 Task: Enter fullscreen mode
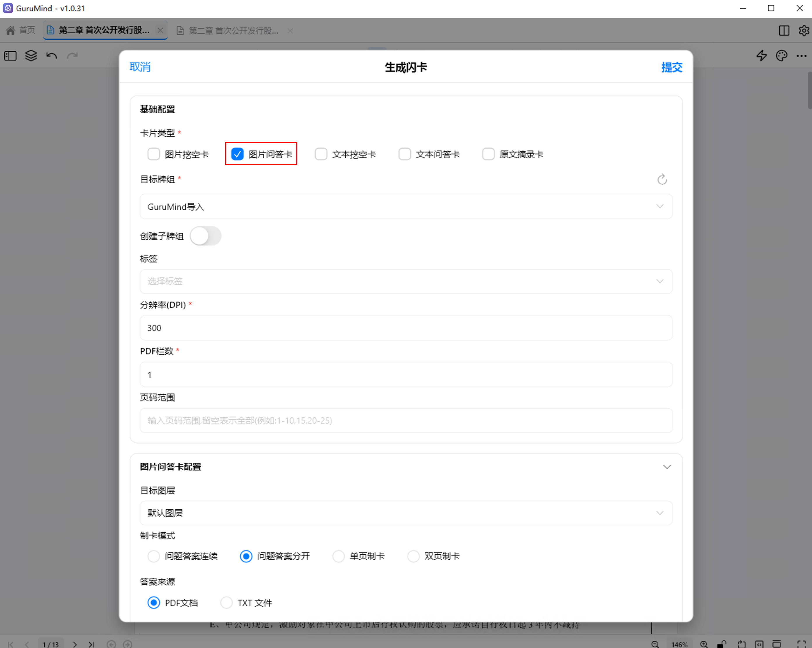pos(801,644)
